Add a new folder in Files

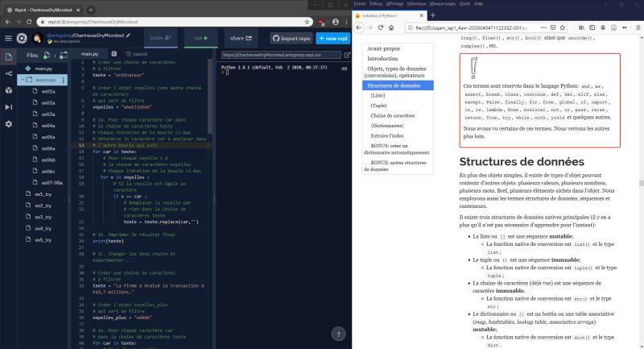[64, 55]
